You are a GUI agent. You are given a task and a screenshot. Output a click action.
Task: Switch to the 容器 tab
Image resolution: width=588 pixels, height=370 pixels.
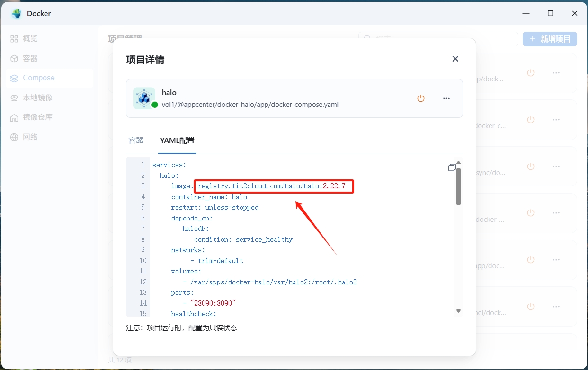click(x=136, y=141)
